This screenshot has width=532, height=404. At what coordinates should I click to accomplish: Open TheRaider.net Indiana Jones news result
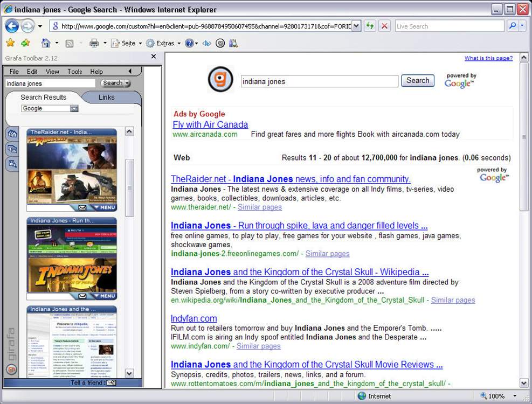[x=291, y=179]
